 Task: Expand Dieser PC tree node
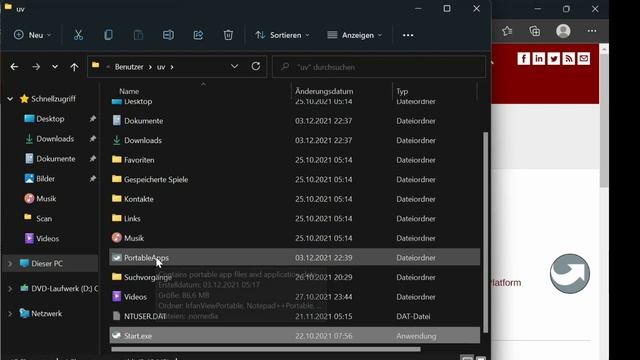pos(10,264)
